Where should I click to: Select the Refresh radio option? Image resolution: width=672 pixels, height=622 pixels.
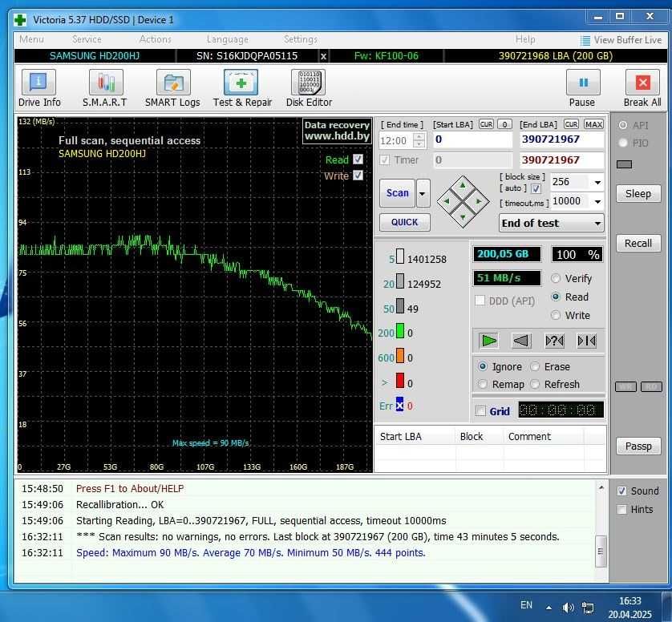tap(535, 384)
